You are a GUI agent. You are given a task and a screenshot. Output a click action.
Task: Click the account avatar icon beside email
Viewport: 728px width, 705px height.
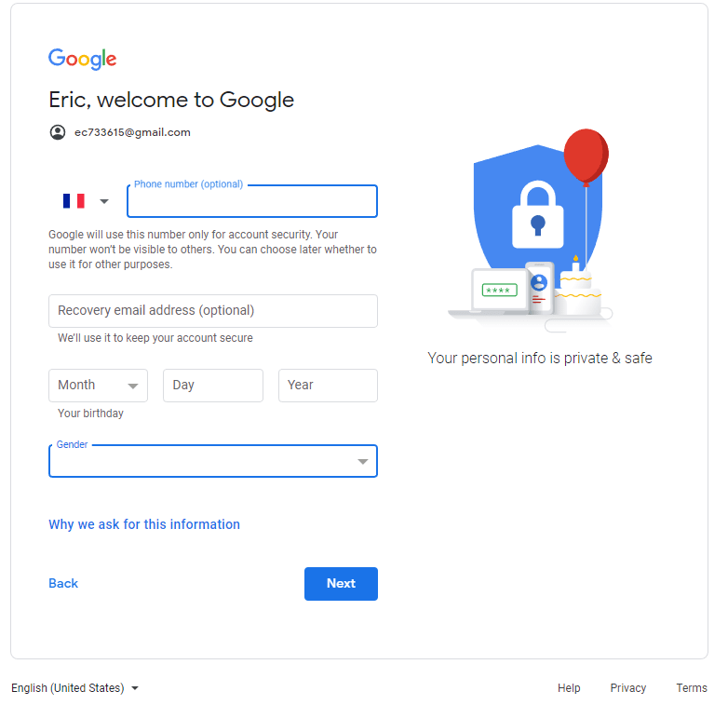point(58,132)
